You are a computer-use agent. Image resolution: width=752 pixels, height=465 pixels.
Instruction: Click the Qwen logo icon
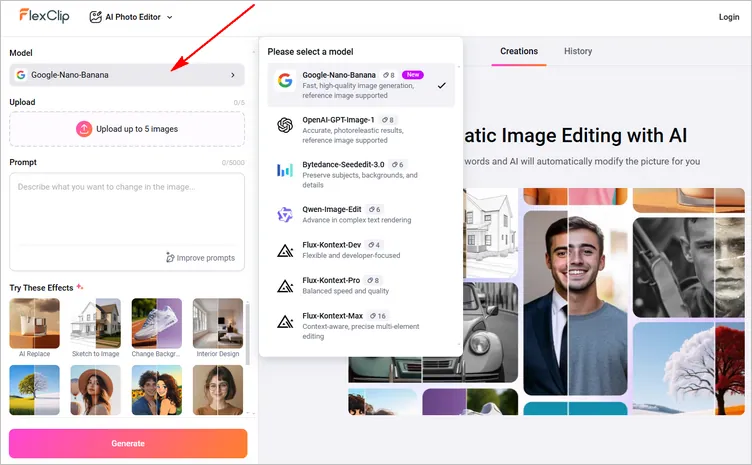[285, 214]
